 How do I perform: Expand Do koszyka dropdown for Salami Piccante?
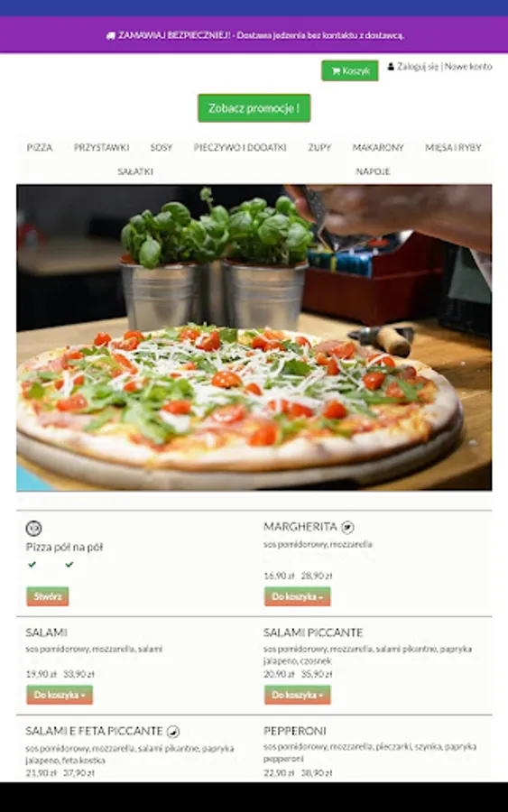297,695
